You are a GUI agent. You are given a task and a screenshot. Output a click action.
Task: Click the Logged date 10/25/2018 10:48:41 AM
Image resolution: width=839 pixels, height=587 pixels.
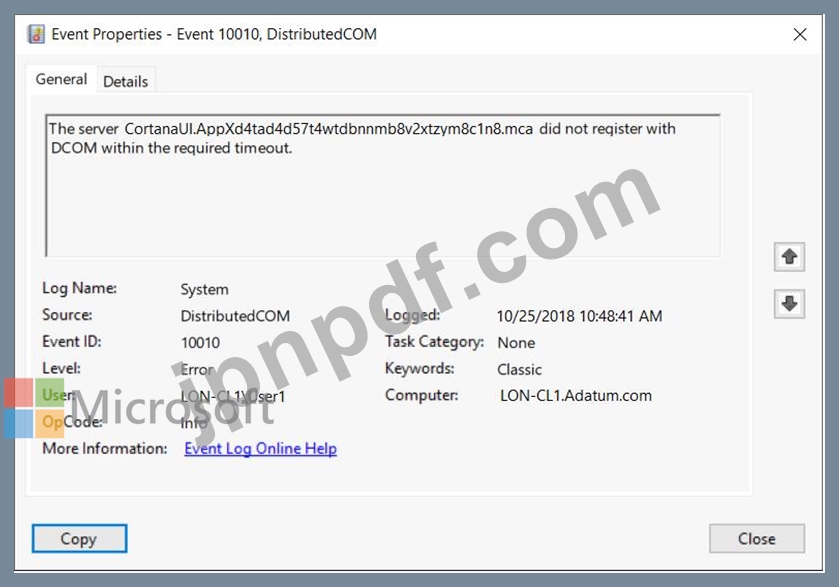pos(579,316)
